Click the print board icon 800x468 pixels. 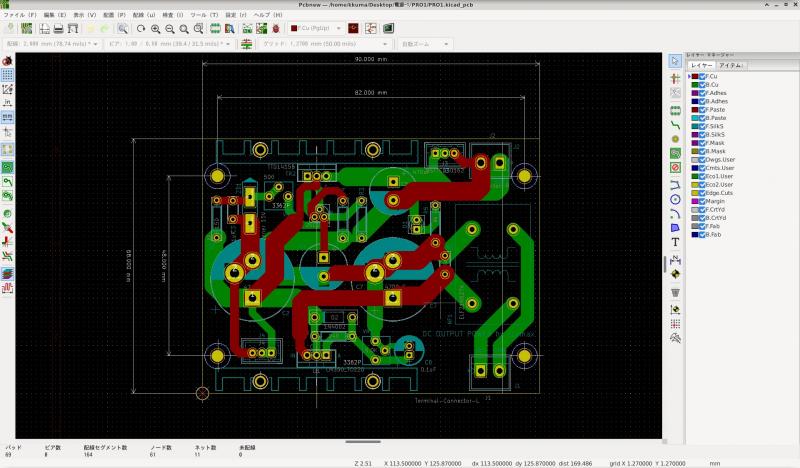click(x=59, y=29)
